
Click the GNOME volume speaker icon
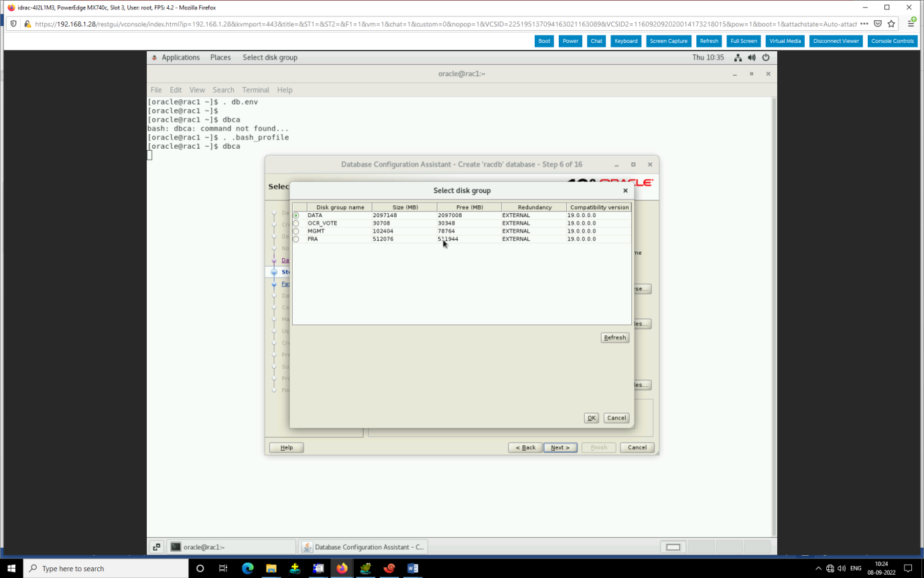click(x=752, y=58)
